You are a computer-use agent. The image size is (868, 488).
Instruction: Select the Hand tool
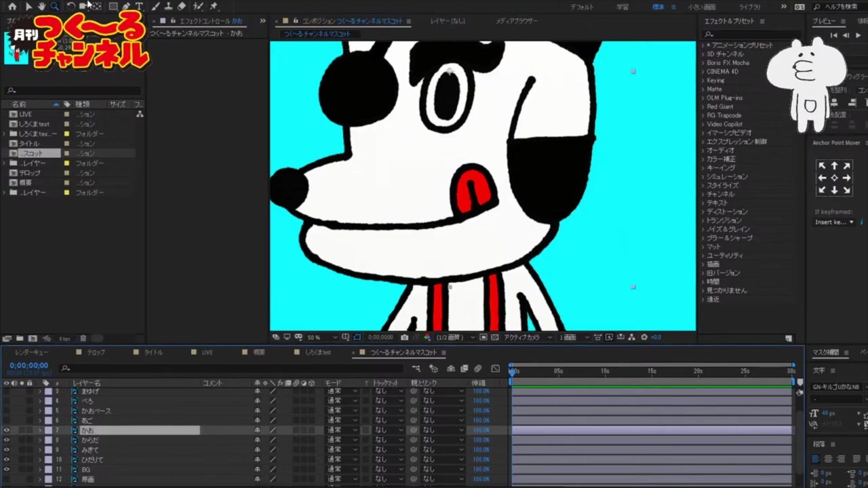coord(41,6)
